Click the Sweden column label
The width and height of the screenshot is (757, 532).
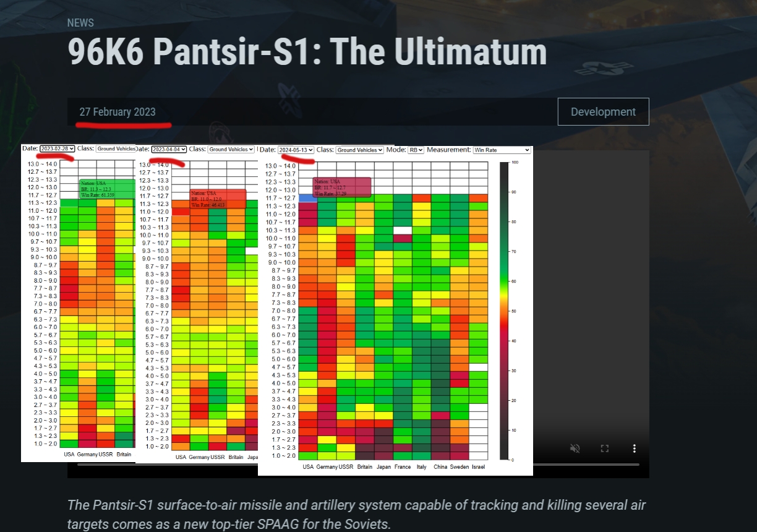point(459,467)
